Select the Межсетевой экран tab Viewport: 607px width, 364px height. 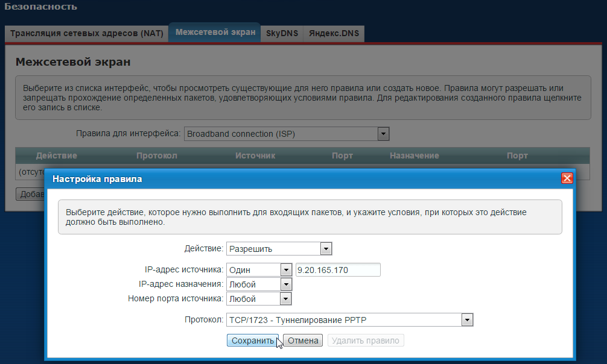pos(215,33)
